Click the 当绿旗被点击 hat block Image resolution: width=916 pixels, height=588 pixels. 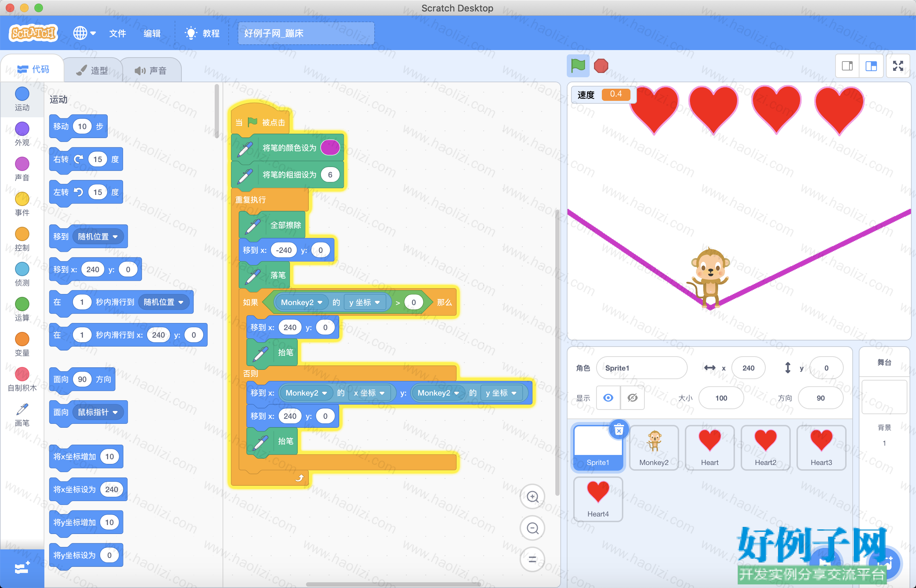(261, 122)
